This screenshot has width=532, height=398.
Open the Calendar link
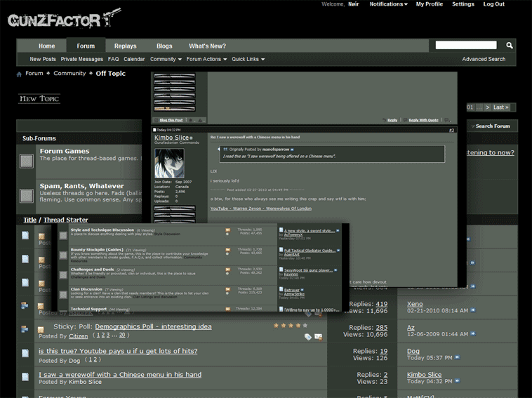(134, 59)
